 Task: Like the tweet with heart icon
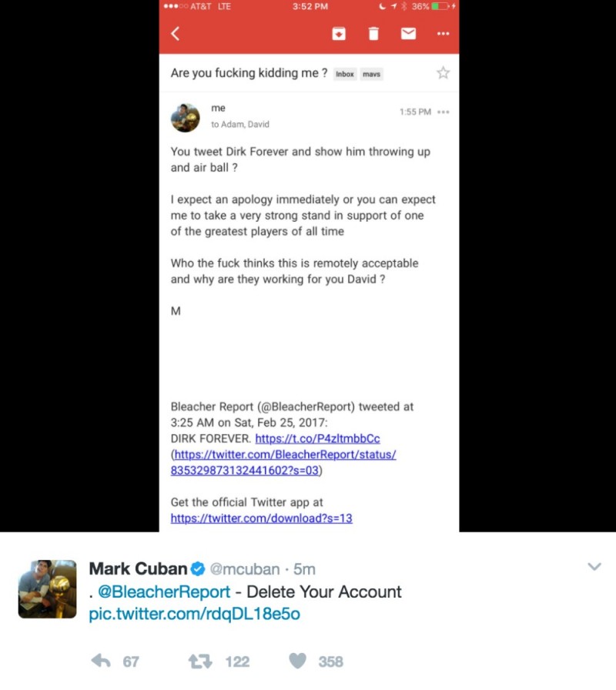[x=297, y=661]
